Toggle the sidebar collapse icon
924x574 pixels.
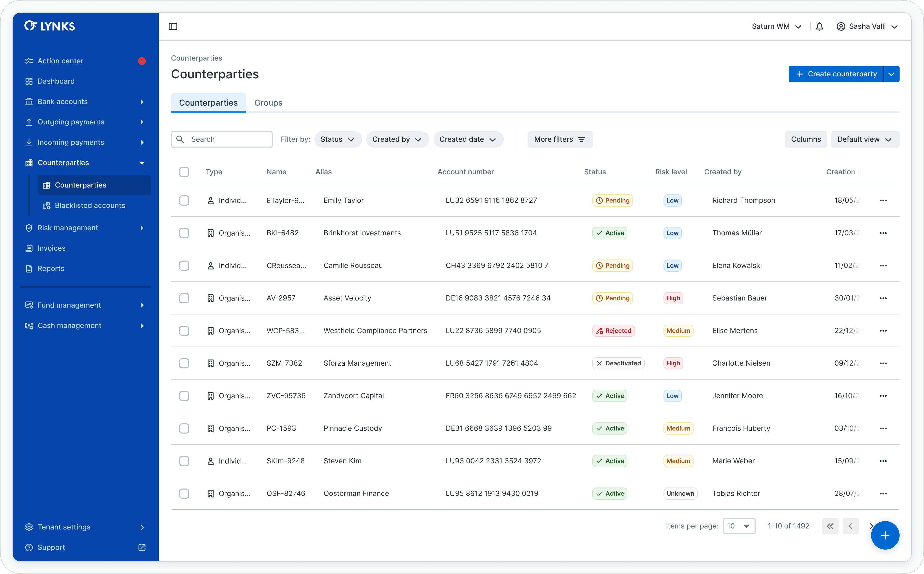point(173,26)
